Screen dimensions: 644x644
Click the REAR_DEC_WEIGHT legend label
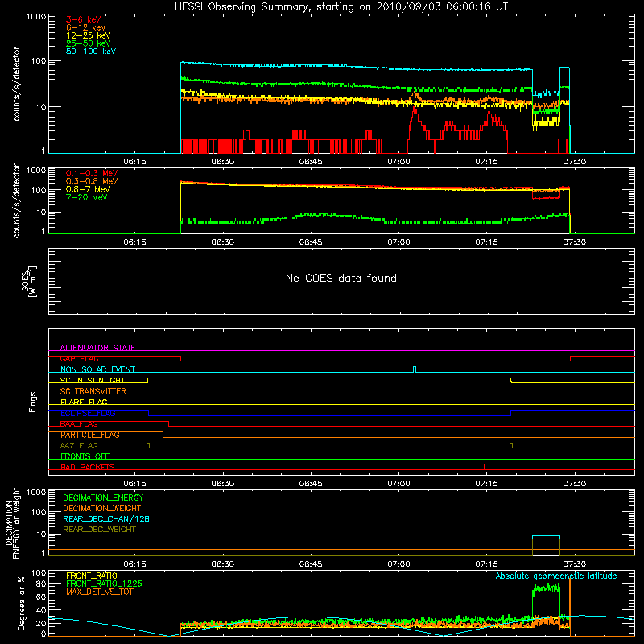point(99,530)
